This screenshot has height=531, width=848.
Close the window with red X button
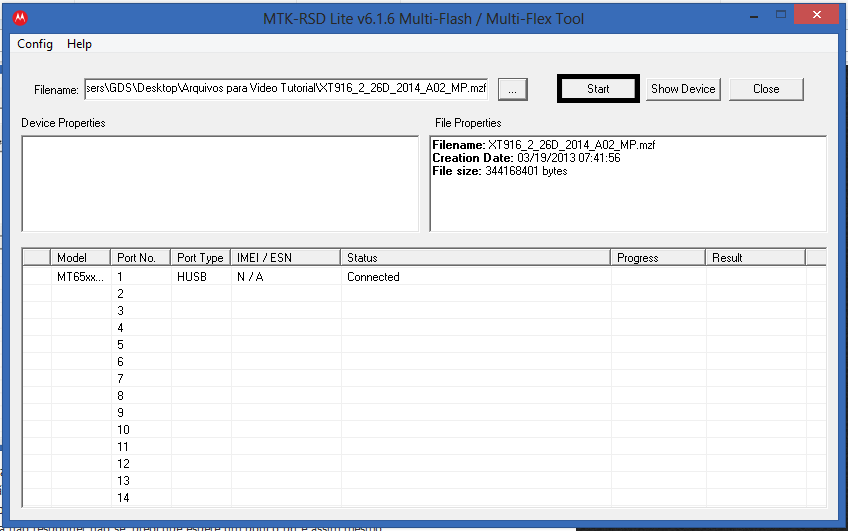point(816,15)
